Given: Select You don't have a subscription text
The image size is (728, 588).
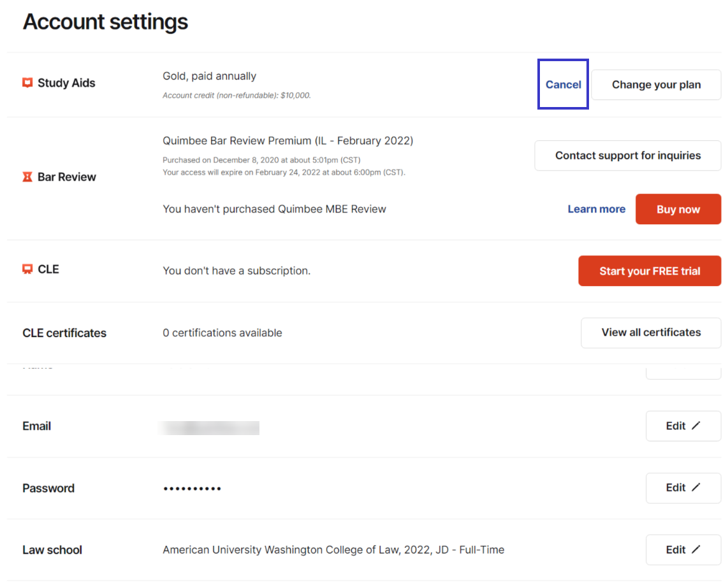Looking at the screenshot, I should click(237, 271).
